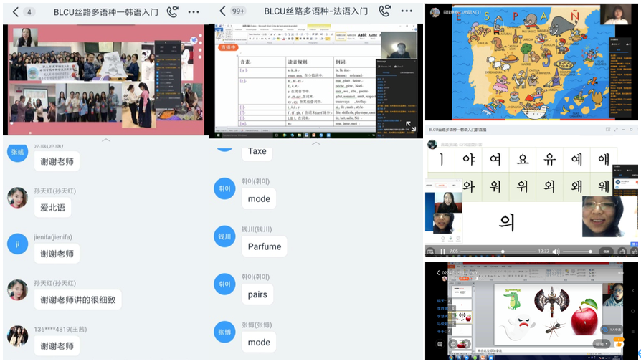Start a call in the French intro group

click(x=385, y=11)
